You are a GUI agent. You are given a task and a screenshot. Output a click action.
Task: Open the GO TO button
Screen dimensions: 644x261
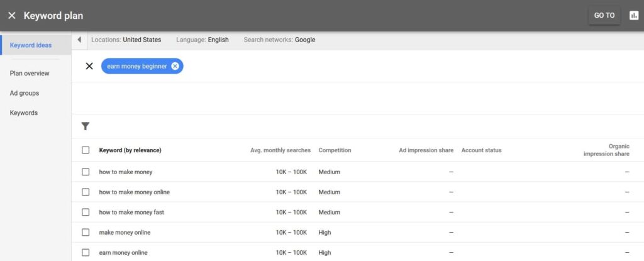[x=604, y=16]
